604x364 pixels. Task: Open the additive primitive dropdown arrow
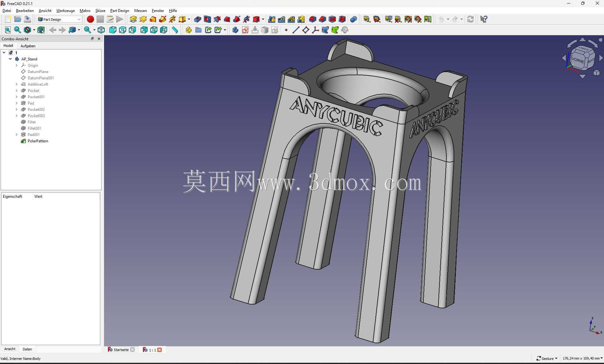tap(189, 19)
